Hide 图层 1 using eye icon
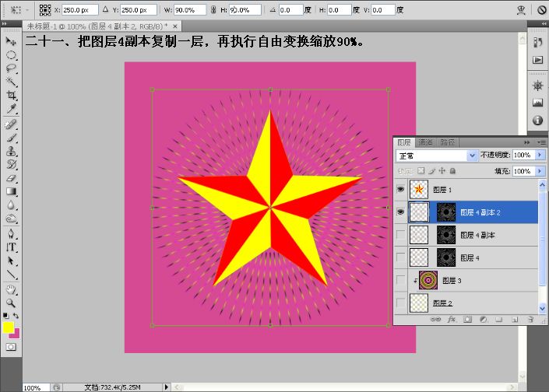The width and height of the screenshot is (549, 392). tap(400, 189)
